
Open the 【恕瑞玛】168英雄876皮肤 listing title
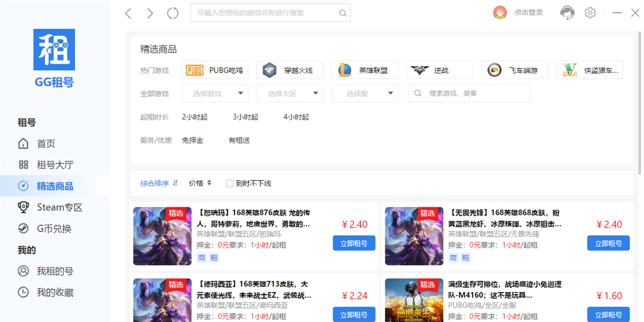253,218
